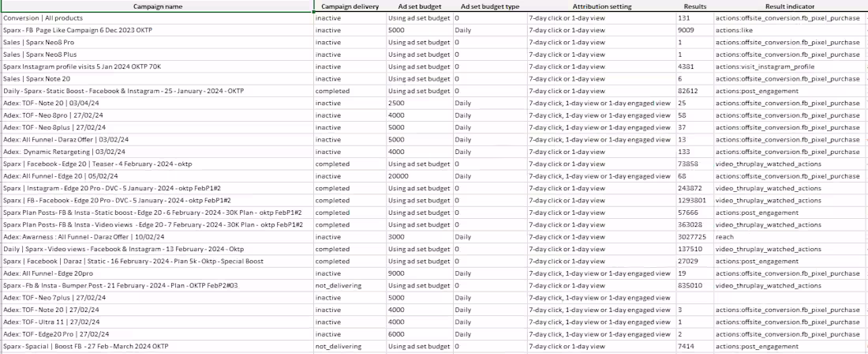Click 'Adex: Dynamic Retargeting | 03/02/24' cell

157,152
